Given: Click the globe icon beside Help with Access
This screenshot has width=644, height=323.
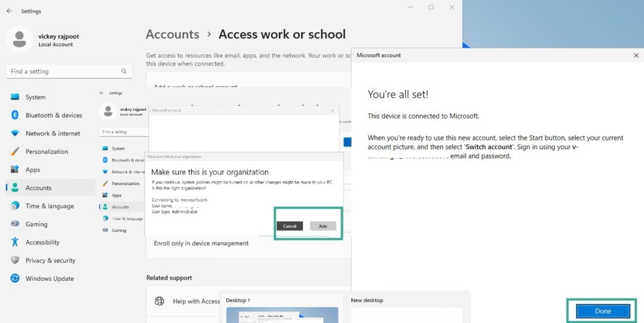Looking at the screenshot, I should tap(159, 301).
